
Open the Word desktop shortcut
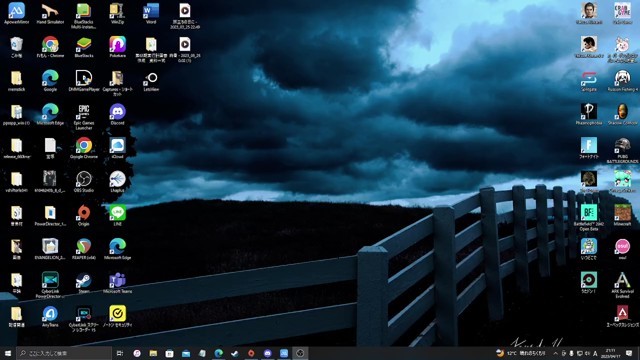point(151,13)
